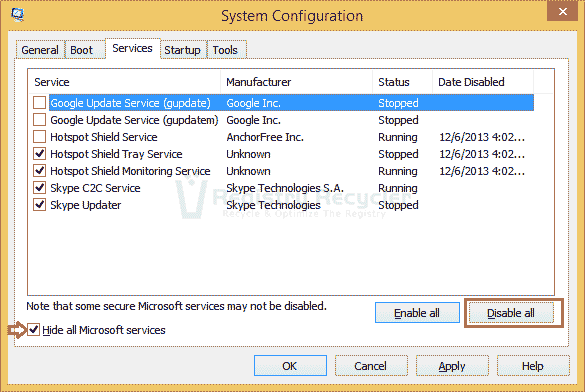The height and width of the screenshot is (392, 585).
Task: Click date disabled of Hotspot Shield Monitoring Service
Action: (482, 171)
